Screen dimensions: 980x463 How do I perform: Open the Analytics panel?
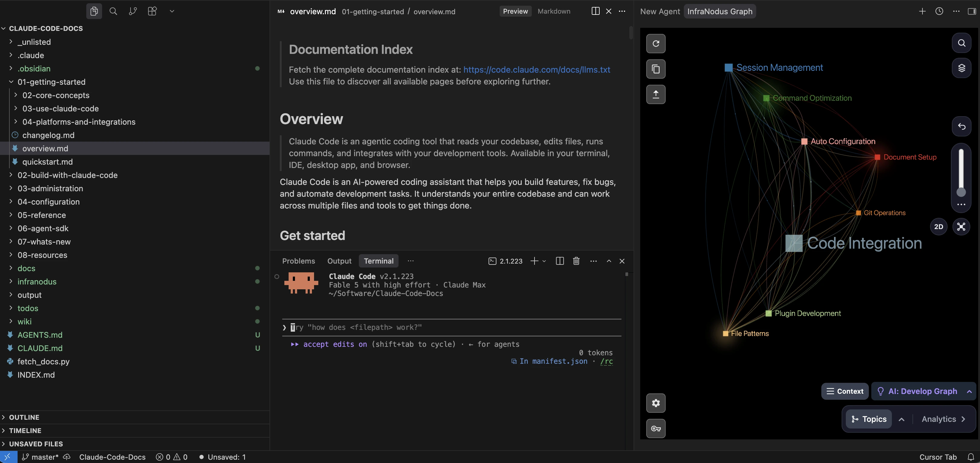(943, 419)
